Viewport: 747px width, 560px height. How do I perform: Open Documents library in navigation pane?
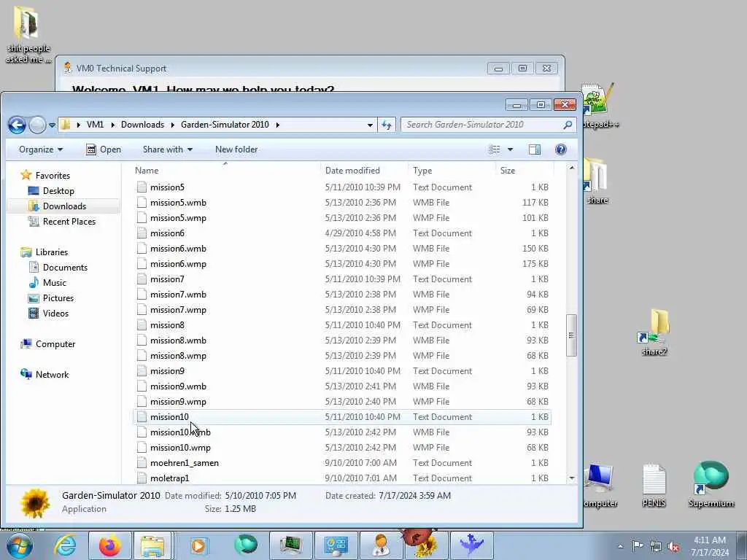coord(65,267)
